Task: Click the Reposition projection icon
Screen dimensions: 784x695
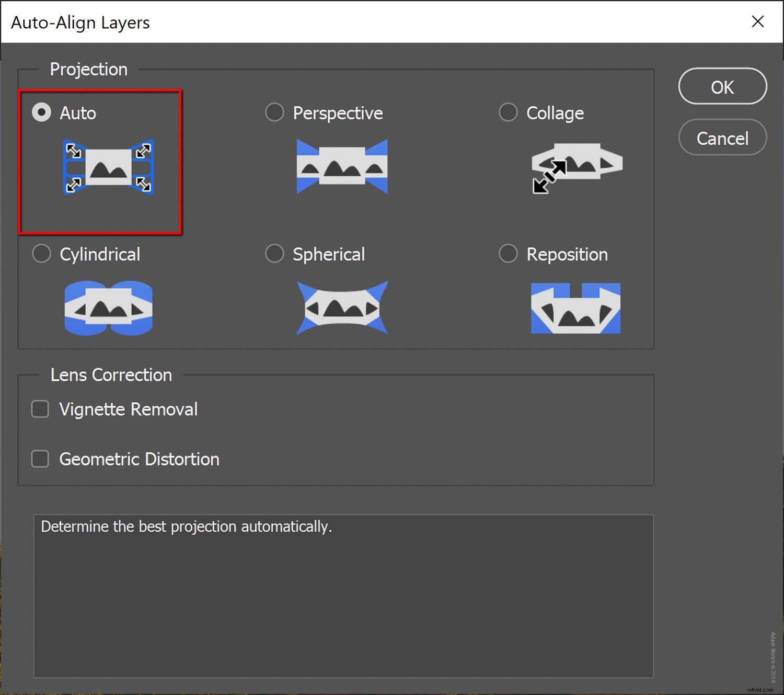Action: pos(575,307)
